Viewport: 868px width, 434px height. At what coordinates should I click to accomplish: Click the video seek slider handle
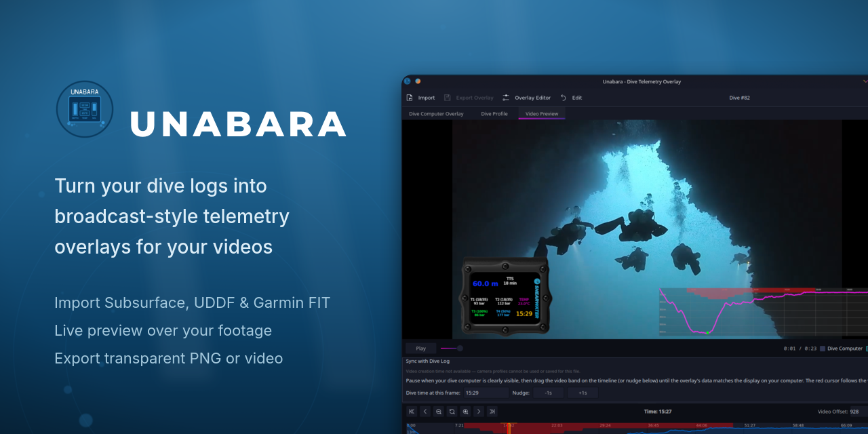coord(460,348)
